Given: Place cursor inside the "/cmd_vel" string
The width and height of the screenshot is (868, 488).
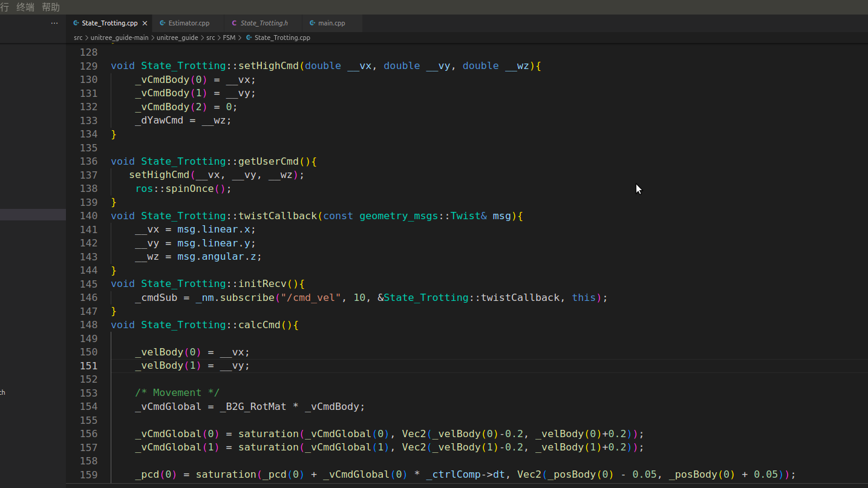Looking at the screenshot, I should pos(312,297).
